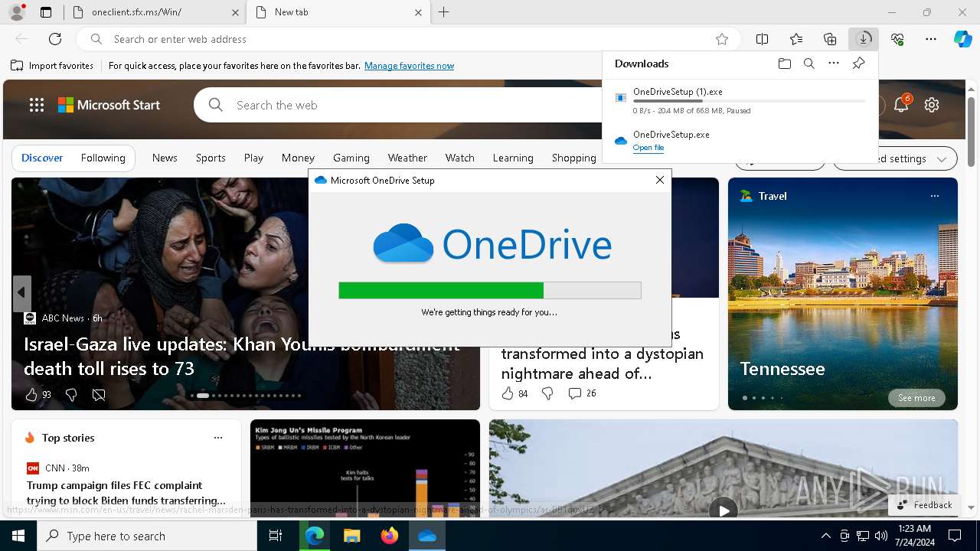Open the Feedback button

point(924,505)
